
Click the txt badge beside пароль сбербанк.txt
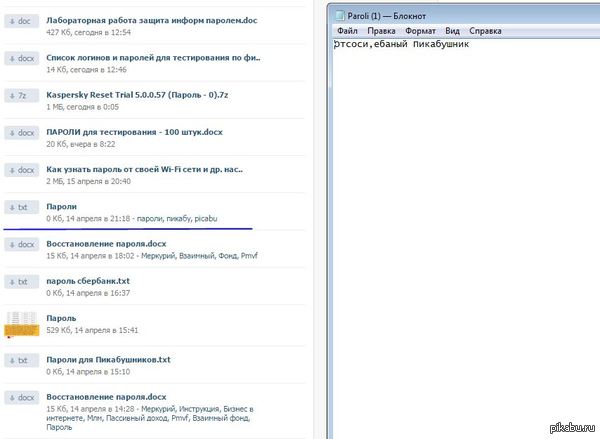click(21, 282)
